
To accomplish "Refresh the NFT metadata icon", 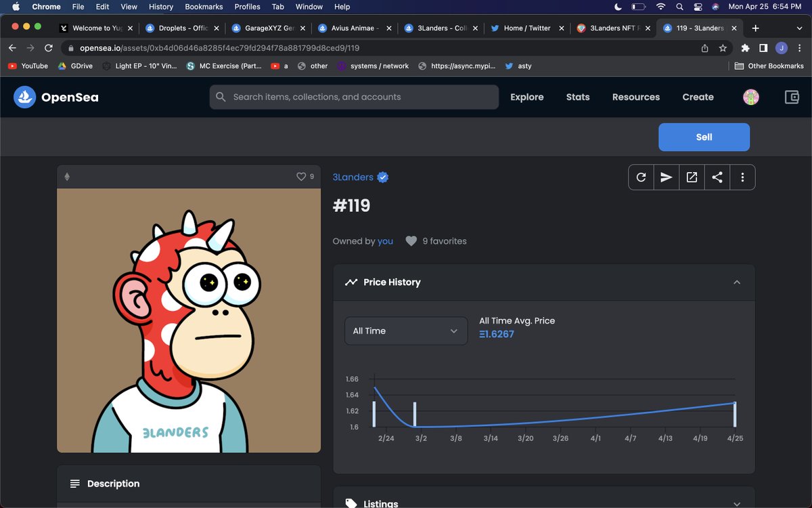I will tap(641, 177).
